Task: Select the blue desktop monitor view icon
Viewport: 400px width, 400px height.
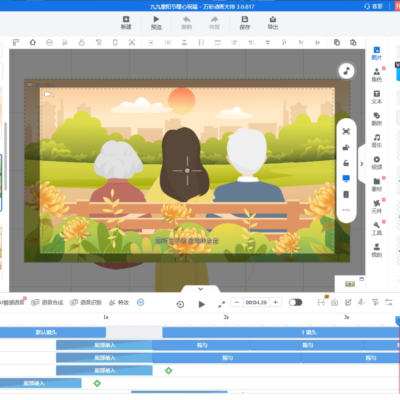Action: tap(346, 179)
